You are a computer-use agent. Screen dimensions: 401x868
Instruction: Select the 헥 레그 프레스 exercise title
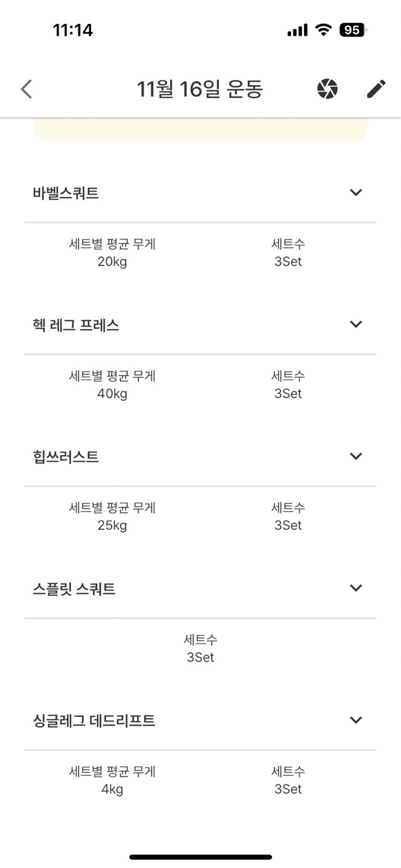pos(76,325)
